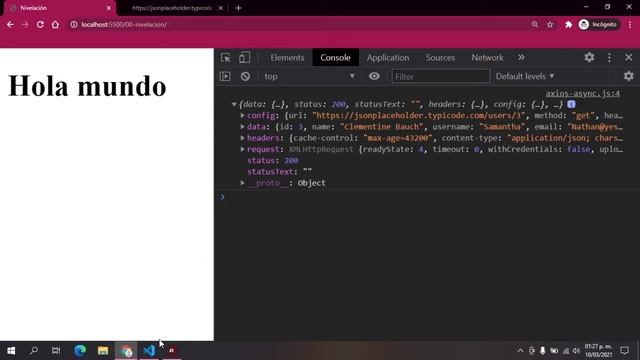Viewport: 640px width, 360px height.
Task: Expand the data property
Action: click(242, 127)
